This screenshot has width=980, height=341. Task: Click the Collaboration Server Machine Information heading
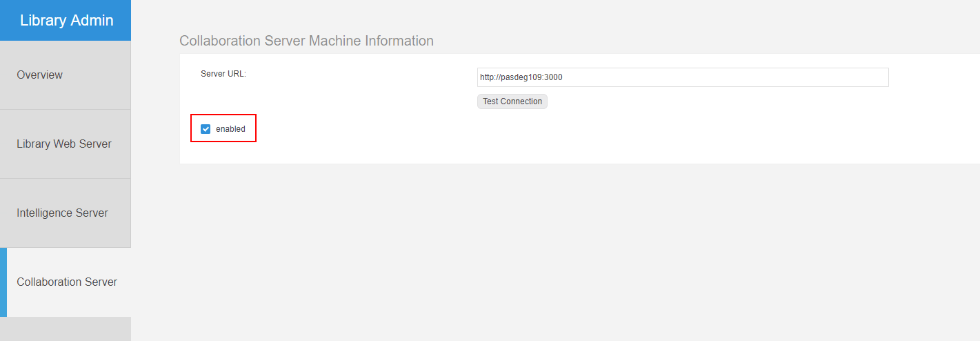[306, 41]
